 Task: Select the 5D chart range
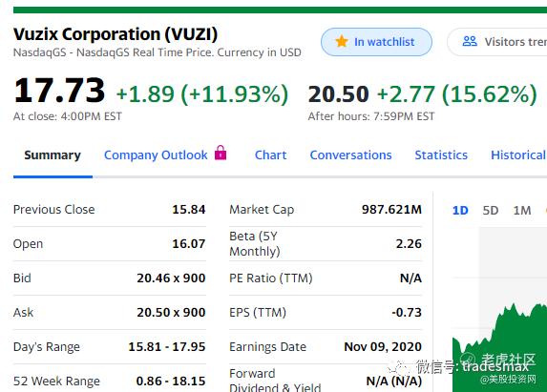pos(491,211)
